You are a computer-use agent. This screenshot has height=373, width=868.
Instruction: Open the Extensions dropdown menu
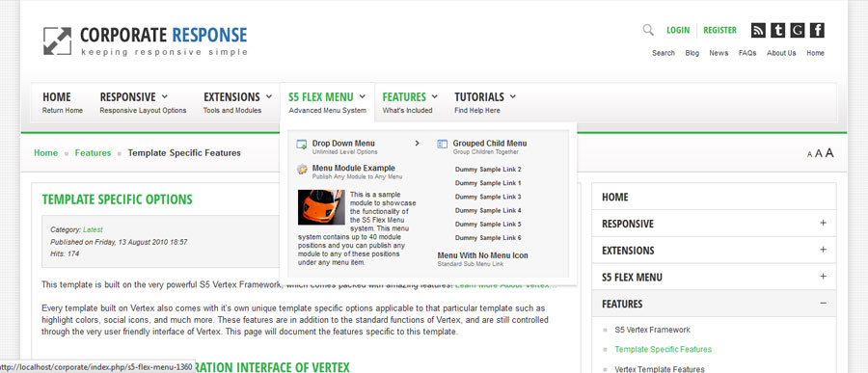(237, 102)
